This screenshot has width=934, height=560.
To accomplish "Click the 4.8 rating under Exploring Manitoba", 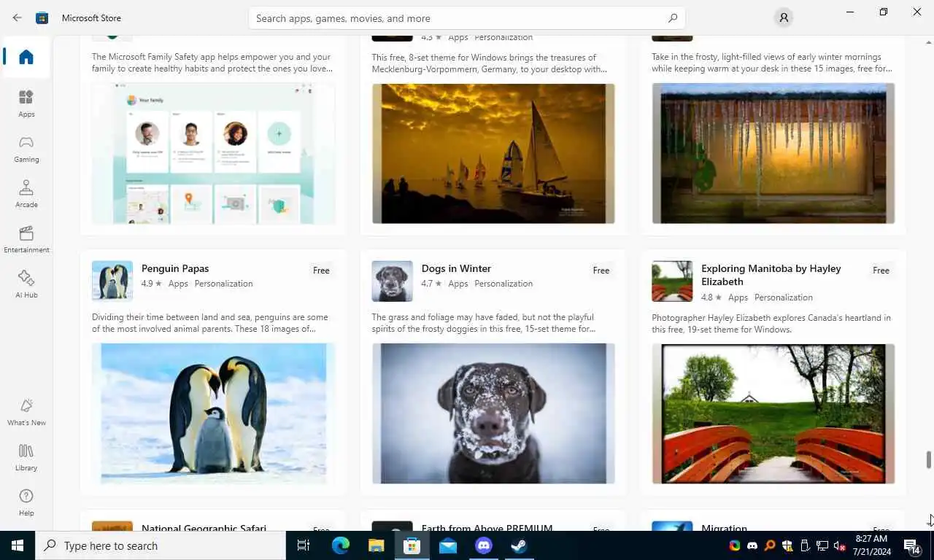I will click(711, 297).
